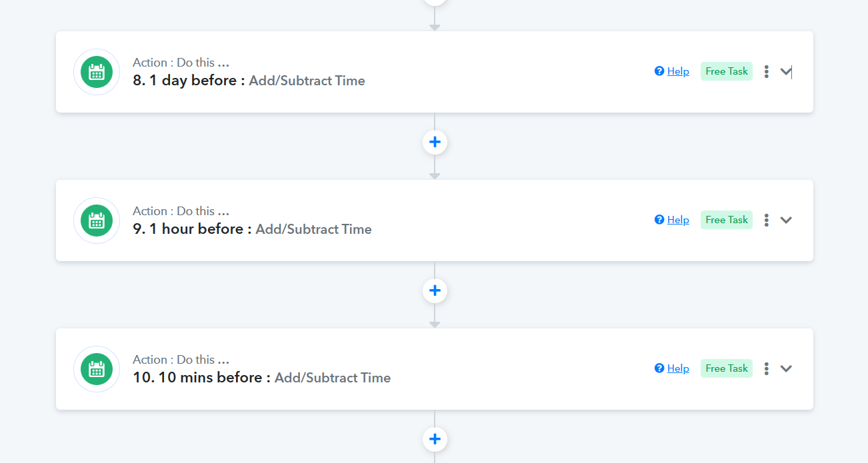Screen dimensions: 868x463
Task: Click the Free Task badge on step 9
Action: coord(727,220)
